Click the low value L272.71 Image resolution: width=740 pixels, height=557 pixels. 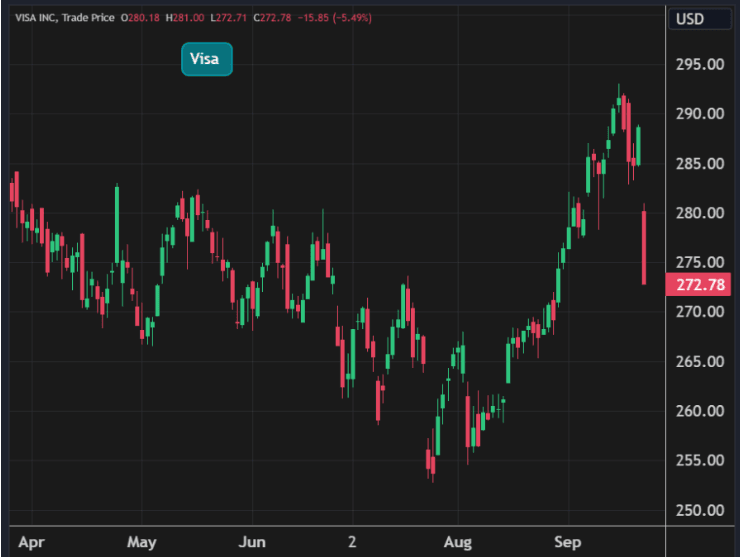228,18
